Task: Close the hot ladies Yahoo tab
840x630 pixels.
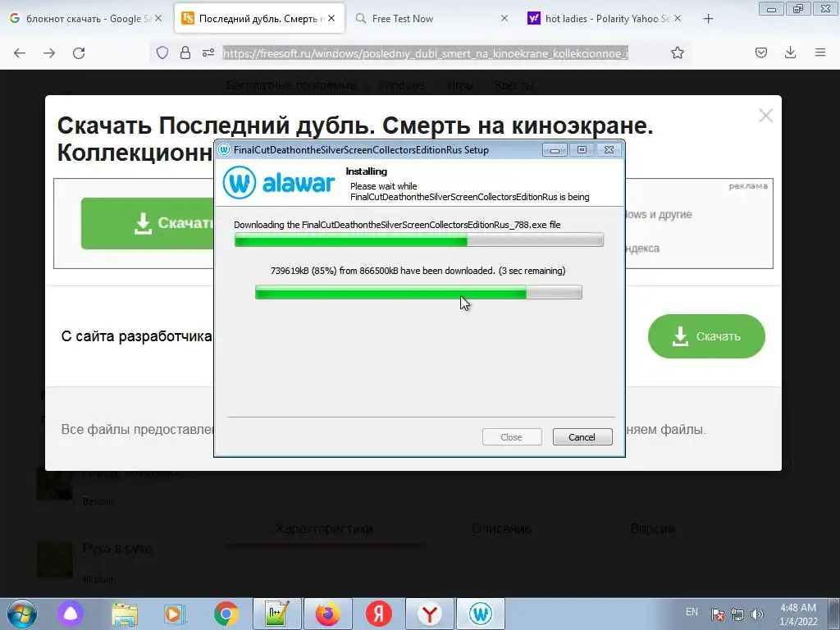Action: click(x=678, y=18)
